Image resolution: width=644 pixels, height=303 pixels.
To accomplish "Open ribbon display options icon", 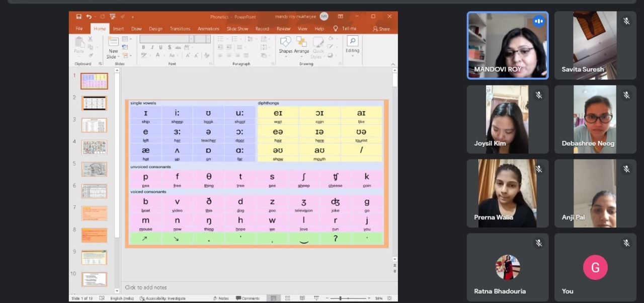I will (341, 17).
